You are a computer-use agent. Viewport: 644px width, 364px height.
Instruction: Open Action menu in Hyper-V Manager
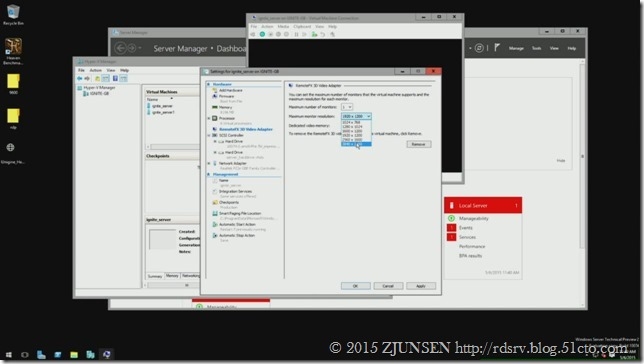(95, 70)
